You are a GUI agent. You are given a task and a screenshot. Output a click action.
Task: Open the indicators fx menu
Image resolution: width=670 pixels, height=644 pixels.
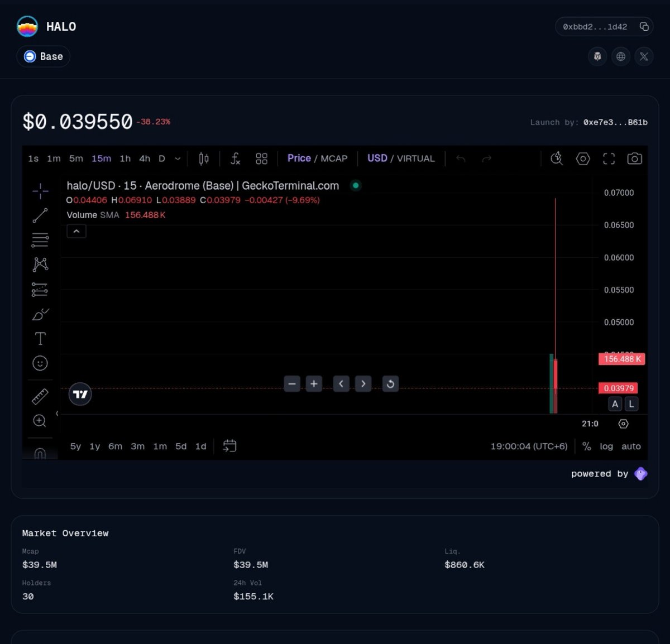(x=236, y=158)
